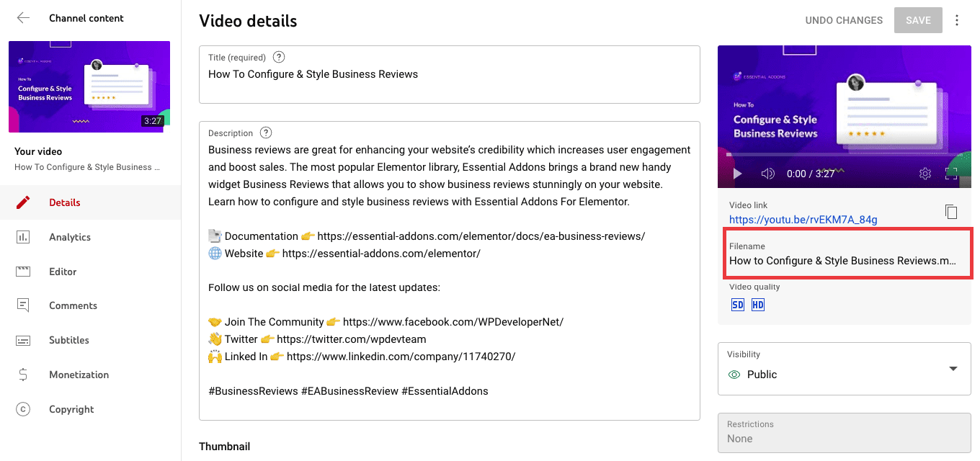Go to the Editor menu item
980x461 pixels.
63,272
